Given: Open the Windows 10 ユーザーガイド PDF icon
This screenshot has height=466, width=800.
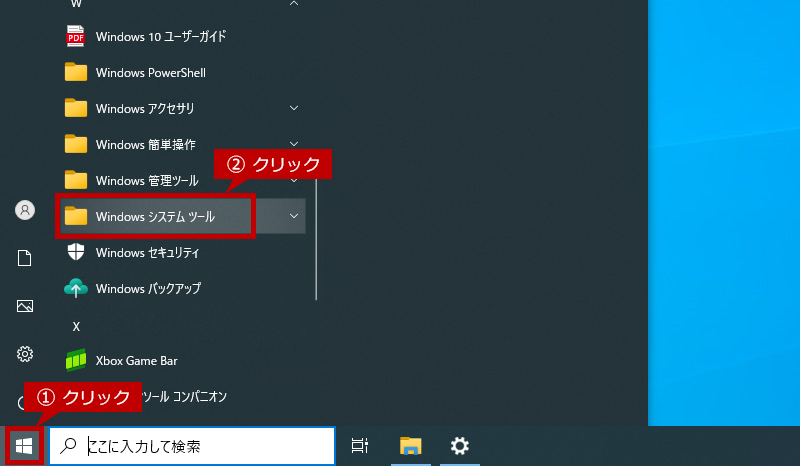Looking at the screenshot, I should pos(76,36).
